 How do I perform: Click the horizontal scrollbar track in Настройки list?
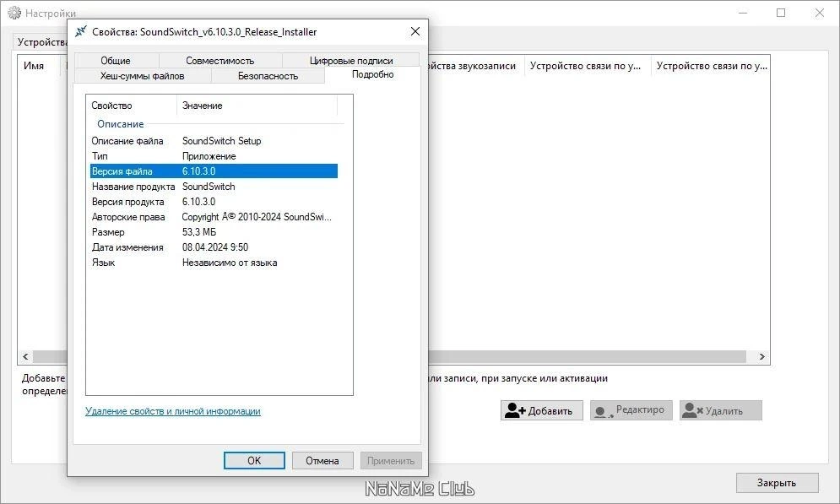point(587,357)
